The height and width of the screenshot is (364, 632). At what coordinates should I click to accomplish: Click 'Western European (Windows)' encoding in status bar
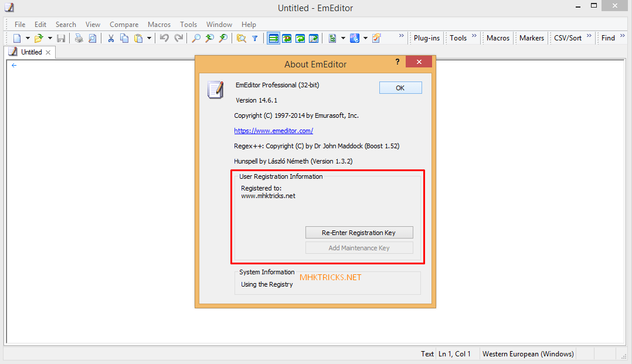pos(528,354)
